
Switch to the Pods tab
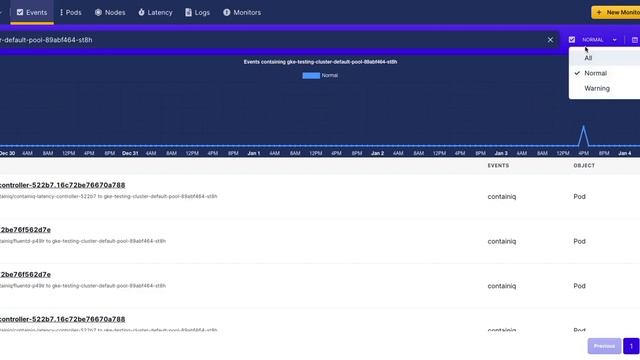pos(70,12)
